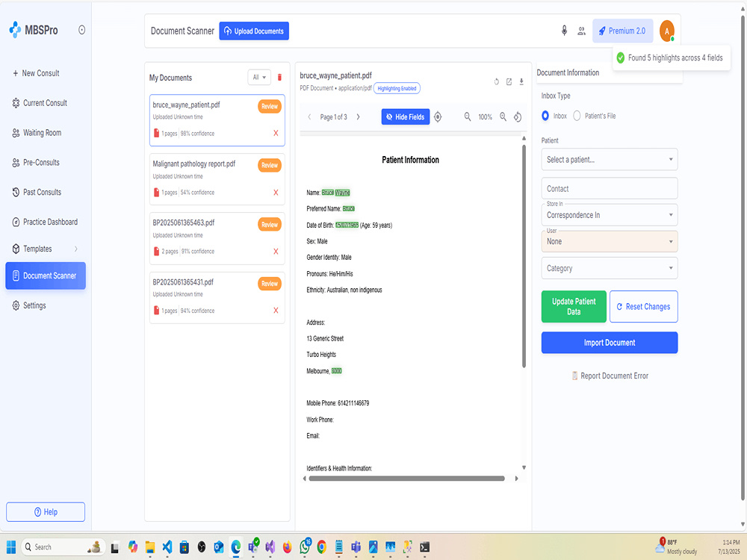The image size is (747, 560).
Task: Open Current Consult in the sidebar
Action: click(40, 103)
